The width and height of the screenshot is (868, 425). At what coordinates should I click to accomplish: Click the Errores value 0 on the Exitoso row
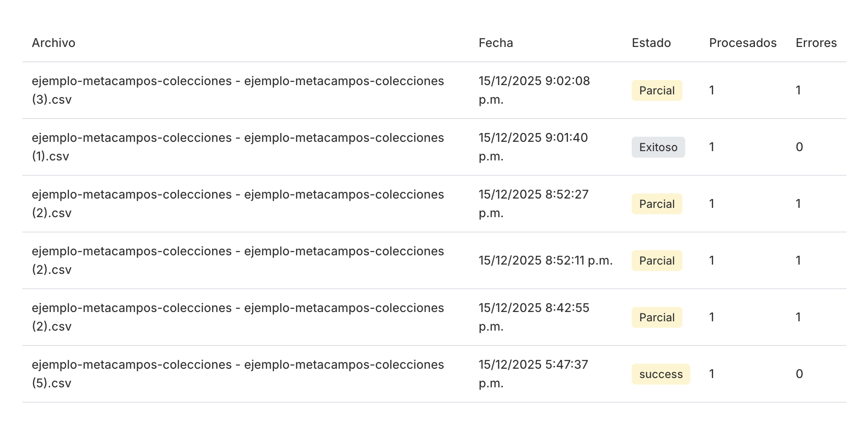coord(799,147)
